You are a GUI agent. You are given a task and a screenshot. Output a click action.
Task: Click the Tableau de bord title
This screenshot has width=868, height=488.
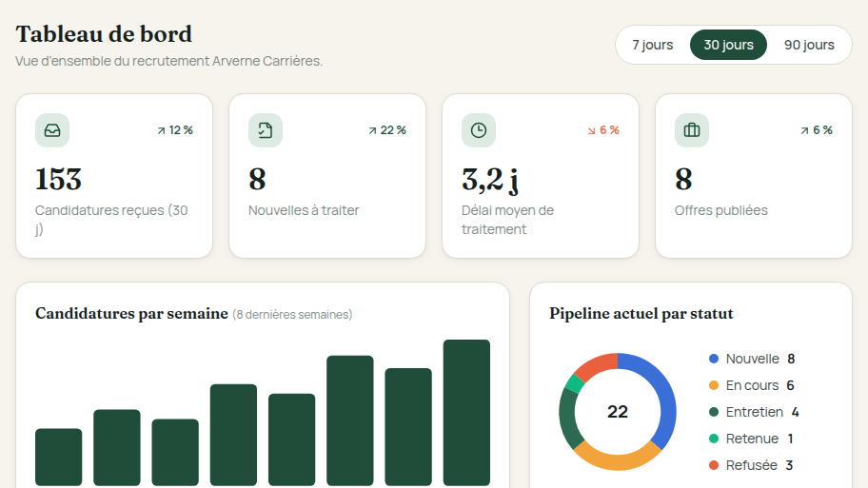(x=104, y=34)
